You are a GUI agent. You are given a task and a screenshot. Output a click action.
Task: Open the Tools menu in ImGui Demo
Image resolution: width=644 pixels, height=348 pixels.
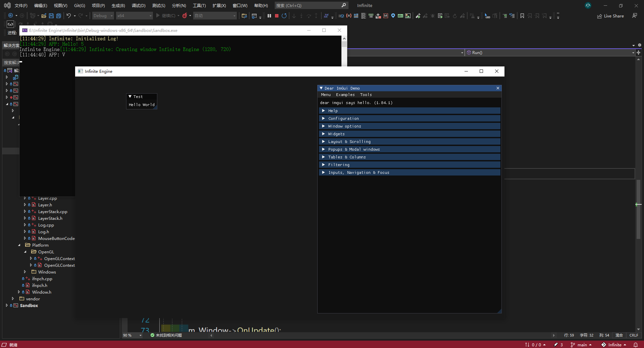366,95
